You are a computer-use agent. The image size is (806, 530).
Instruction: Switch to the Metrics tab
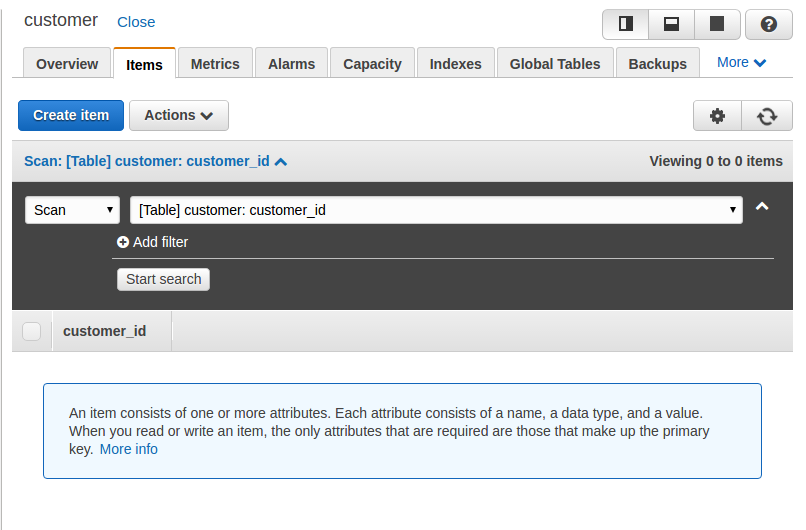(x=215, y=63)
